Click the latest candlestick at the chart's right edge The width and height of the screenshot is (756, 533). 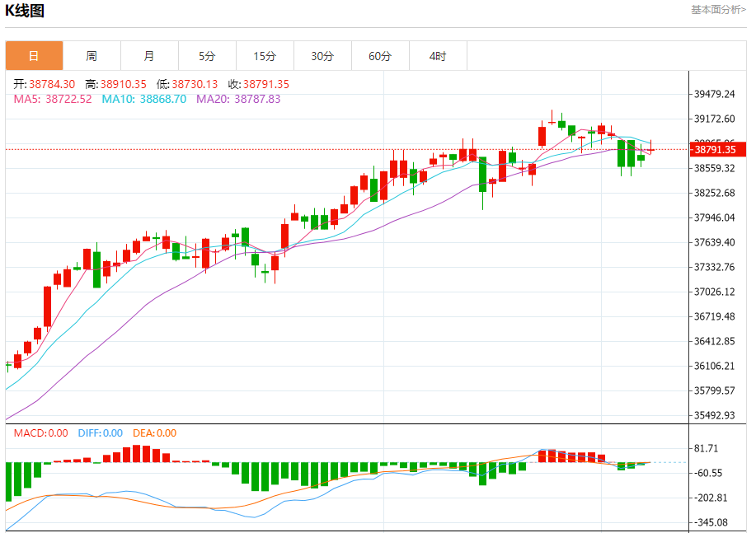tap(651, 149)
